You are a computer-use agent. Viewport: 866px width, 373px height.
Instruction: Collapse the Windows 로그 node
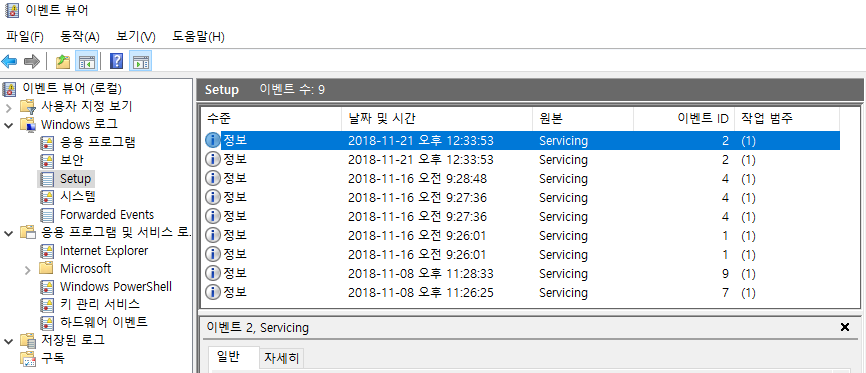(8, 125)
